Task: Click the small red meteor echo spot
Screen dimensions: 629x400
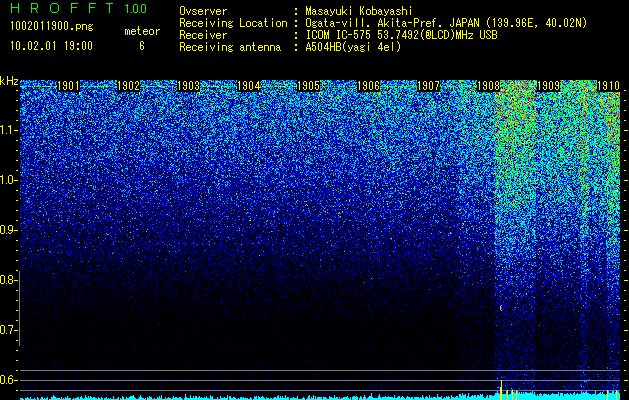Action: pyautogui.click(x=501, y=308)
